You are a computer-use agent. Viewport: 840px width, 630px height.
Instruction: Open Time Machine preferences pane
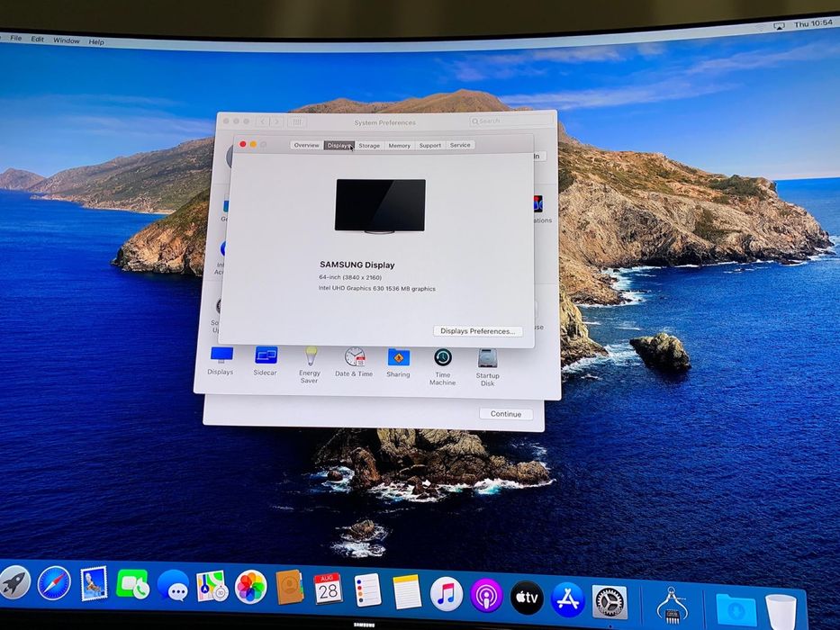[x=442, y=367]
